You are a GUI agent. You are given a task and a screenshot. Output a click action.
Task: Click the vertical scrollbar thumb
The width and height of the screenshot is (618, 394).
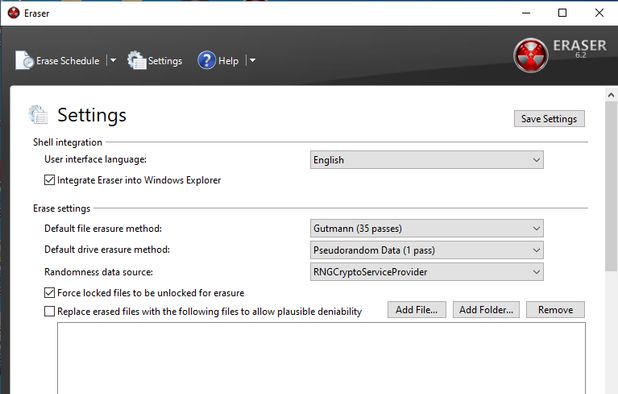click(611, 186)
